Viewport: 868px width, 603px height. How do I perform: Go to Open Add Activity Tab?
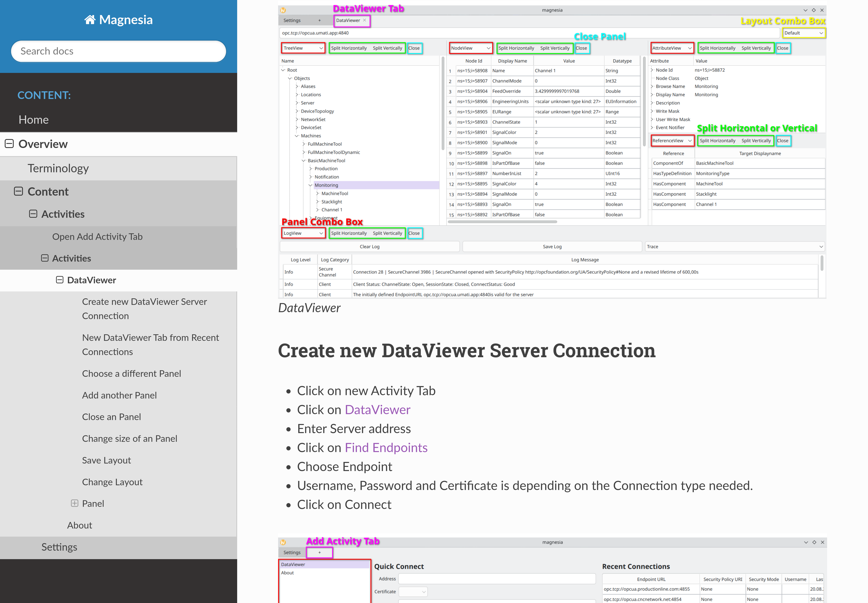97,236
